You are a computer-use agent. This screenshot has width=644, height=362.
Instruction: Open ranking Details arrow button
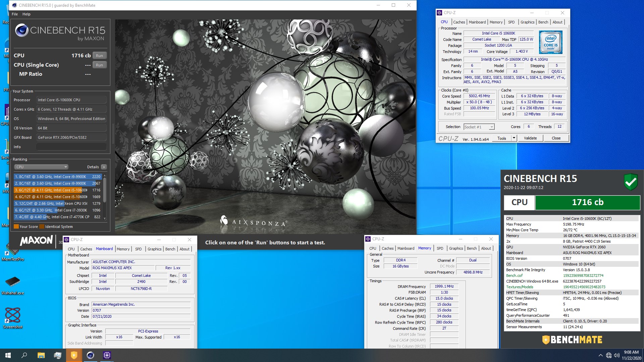click(x=104, y=167)
